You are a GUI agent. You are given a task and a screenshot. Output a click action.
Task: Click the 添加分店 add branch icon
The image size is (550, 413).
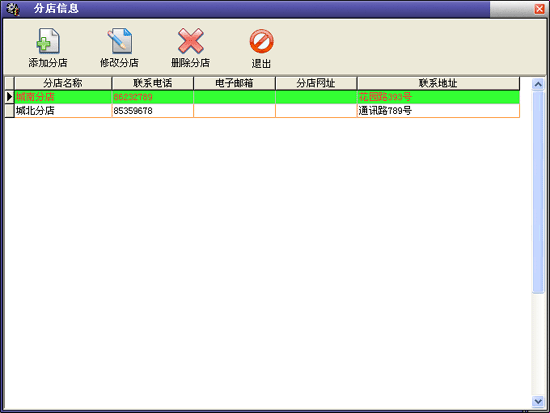48,41
